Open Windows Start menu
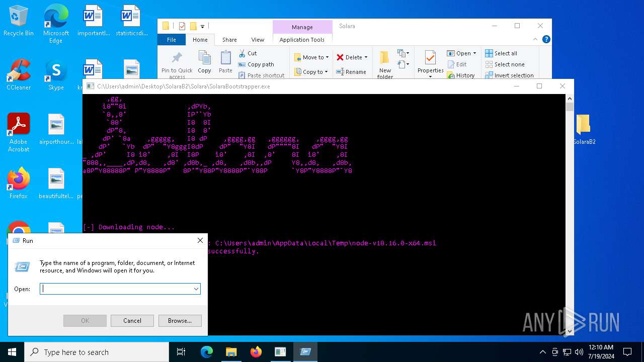This screenshot has height=362, width=644. [x=12, y=352]
